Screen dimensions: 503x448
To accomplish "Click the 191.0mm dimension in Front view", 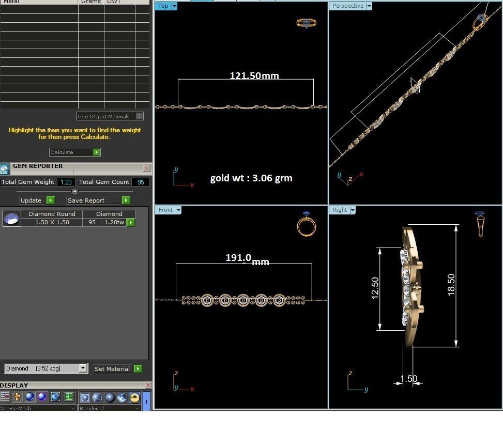I will 247,259.
